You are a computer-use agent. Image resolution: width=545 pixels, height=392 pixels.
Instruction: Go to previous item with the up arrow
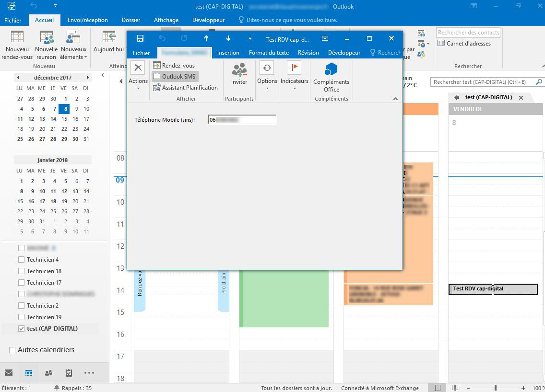[x=206, y=38]
